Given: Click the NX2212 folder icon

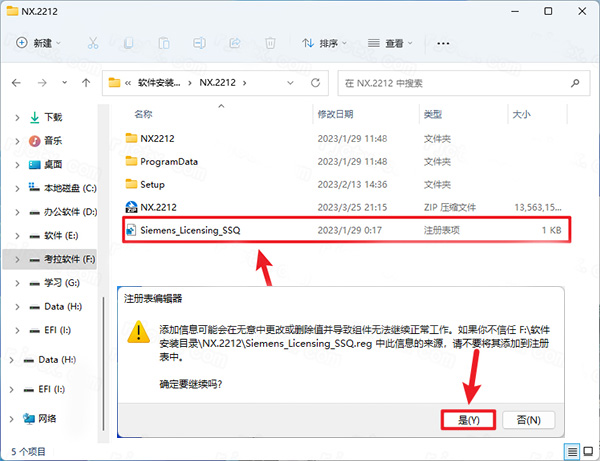Looking at the screenshot, I should point(131,138).
